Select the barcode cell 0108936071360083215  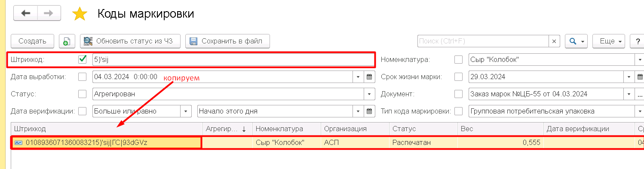coord(107,143)
